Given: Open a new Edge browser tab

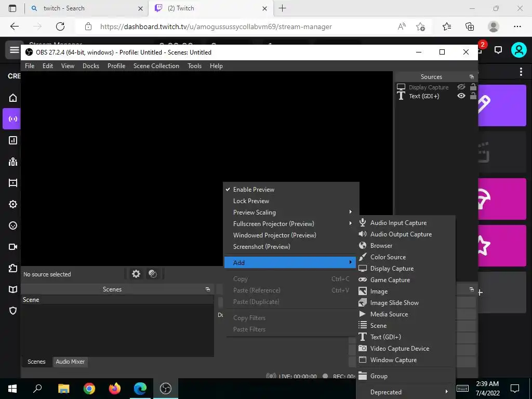Looking at the screenshot, I should [x=282, y=8].
